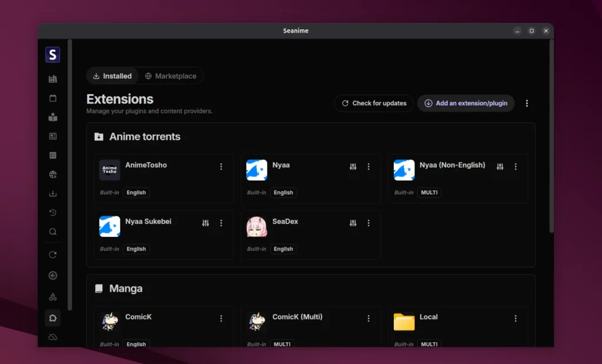Open the calendar schedule icon in sidebar
This screenshot has height=364, width=602.
[x=53, y=98]
